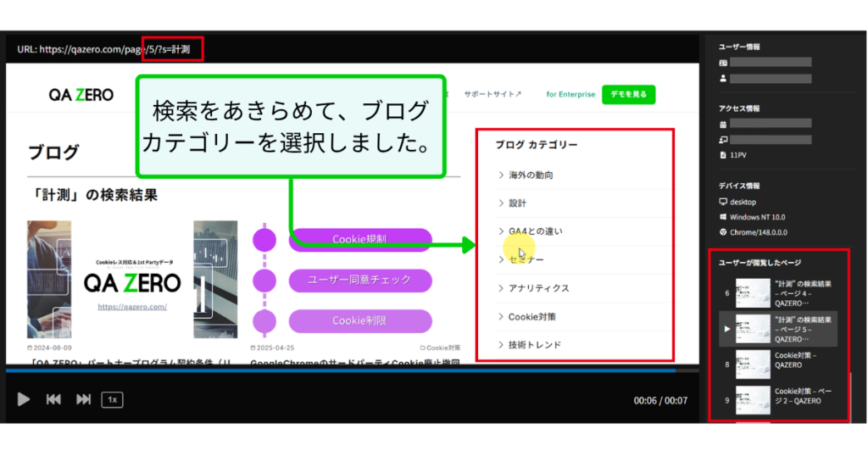Click the ブログ カテゴリー heading
Image resolution: width=868 pixels, height=456 pixels.
[x=537, y=144]
